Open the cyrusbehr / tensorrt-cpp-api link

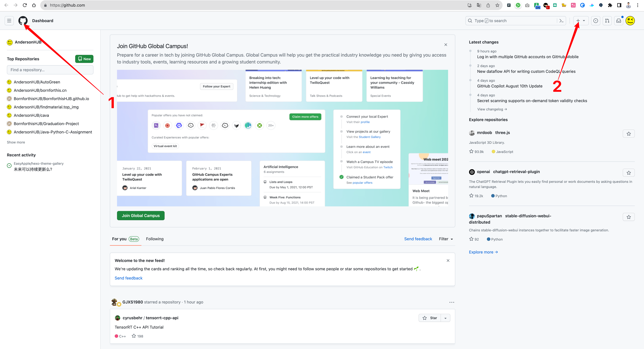coord(151,318)
